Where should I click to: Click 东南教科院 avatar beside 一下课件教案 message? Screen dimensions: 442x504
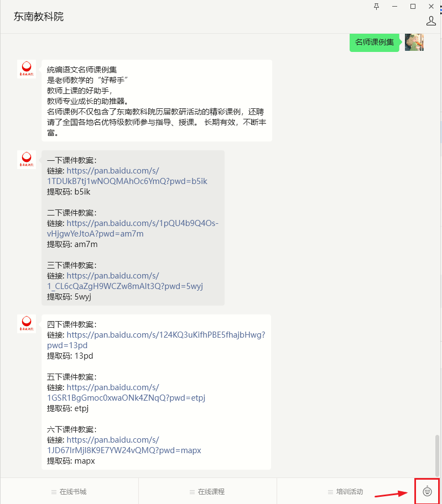pyautogui.click(x=27, y=160)
